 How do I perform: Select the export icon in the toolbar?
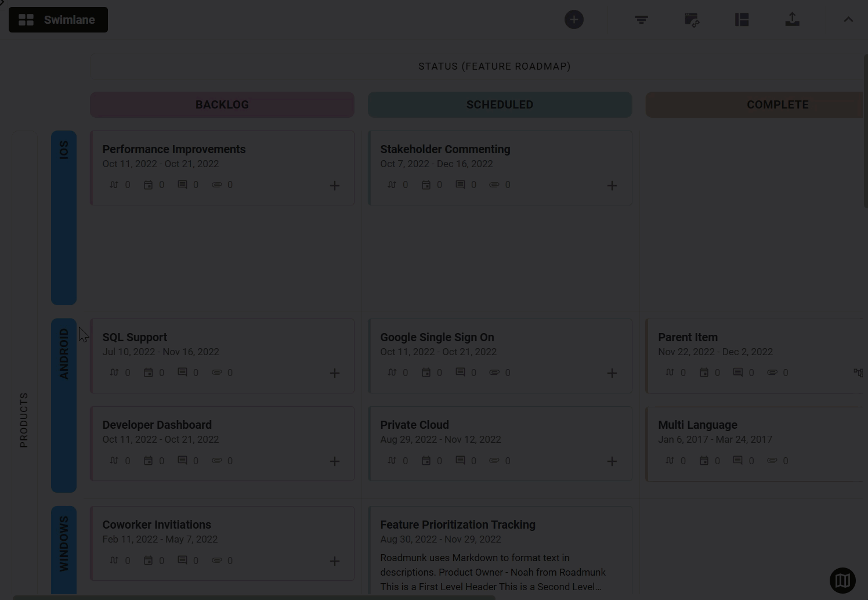point(792,19)
